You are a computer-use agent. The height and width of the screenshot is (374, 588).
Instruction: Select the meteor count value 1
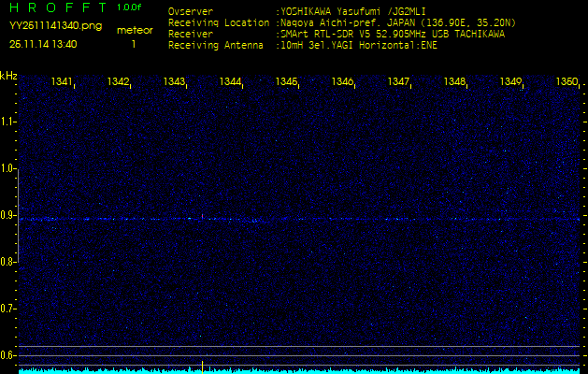[134, 43]
